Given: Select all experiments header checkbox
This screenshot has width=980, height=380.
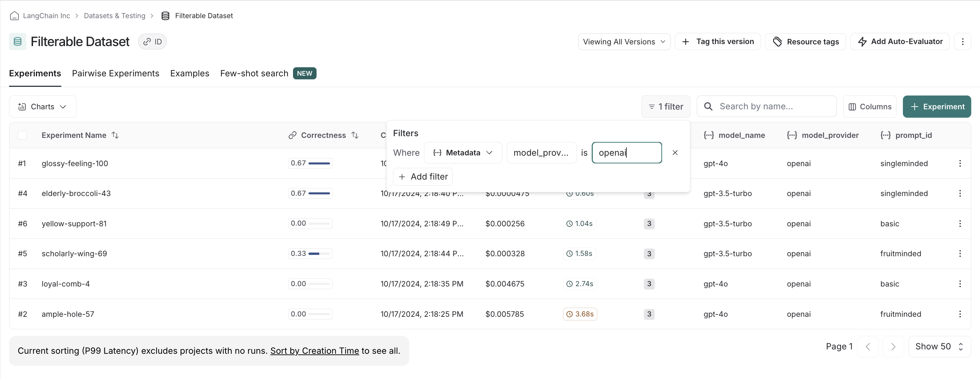Looking at the screenshot, I should click(23, 135).
